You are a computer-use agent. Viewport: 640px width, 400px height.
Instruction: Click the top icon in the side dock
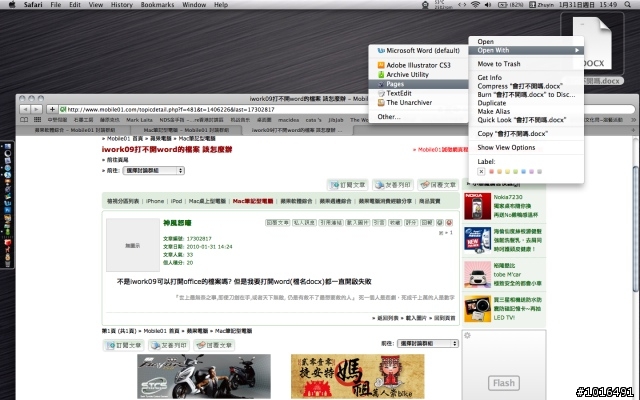(x=7, y=146)
